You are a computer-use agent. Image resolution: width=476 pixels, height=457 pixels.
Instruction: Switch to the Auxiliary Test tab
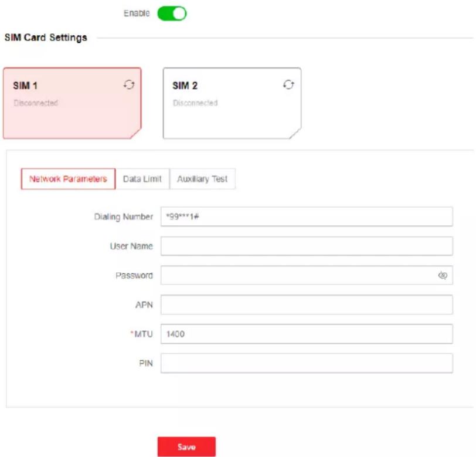202,179
